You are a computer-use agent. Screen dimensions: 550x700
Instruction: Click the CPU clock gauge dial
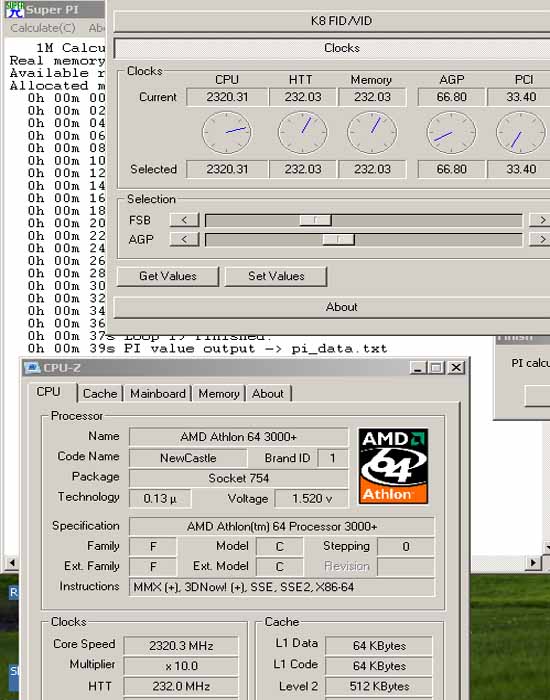(227, 133)
